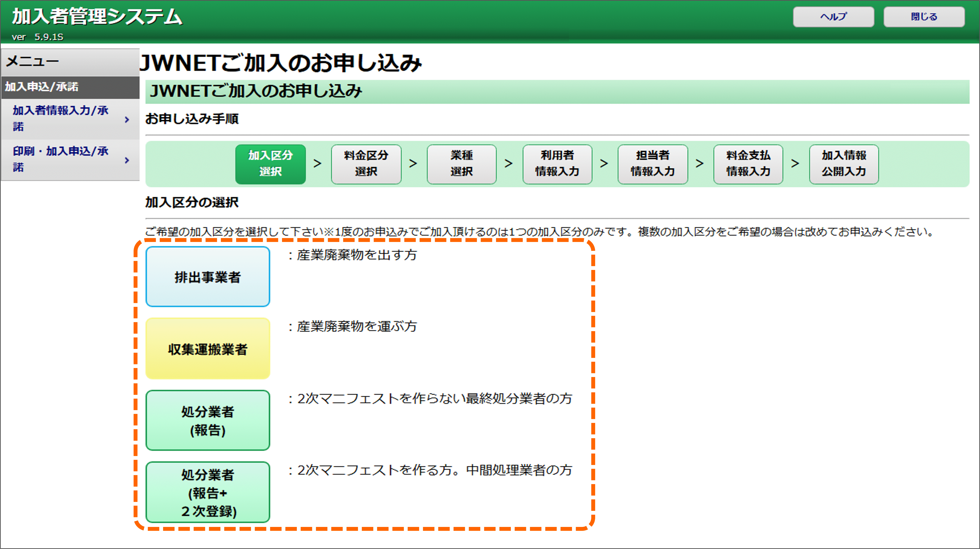Go to the 業種選択 step
This screenshot has height=549, width=980.
[462, 164]
